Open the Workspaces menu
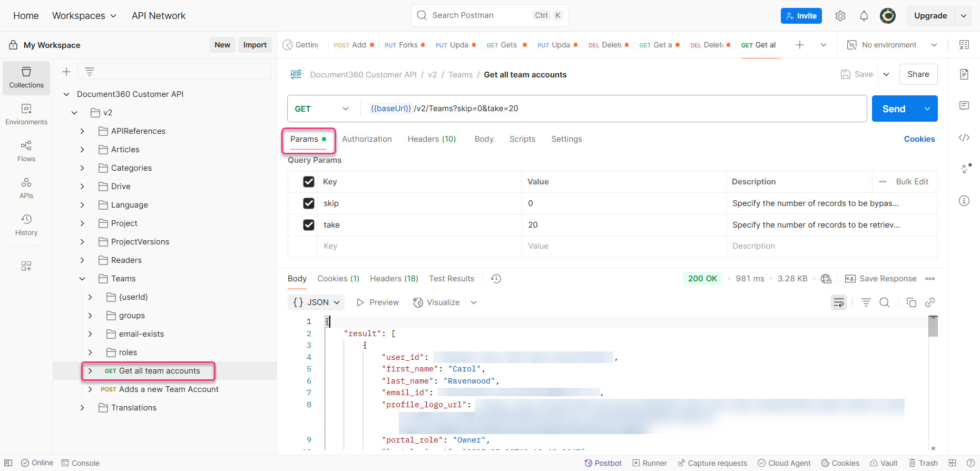 (84, 16)
